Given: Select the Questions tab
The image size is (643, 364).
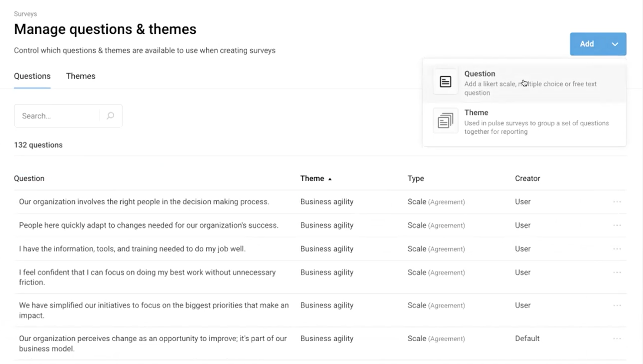Looking at the screenshot, I should (32, 76).
